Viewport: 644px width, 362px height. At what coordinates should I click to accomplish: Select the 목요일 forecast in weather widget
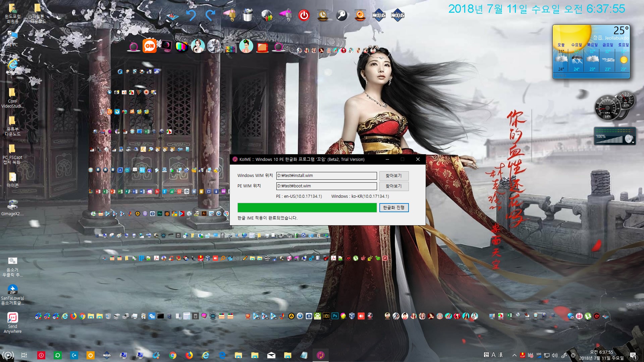[592, 57]
